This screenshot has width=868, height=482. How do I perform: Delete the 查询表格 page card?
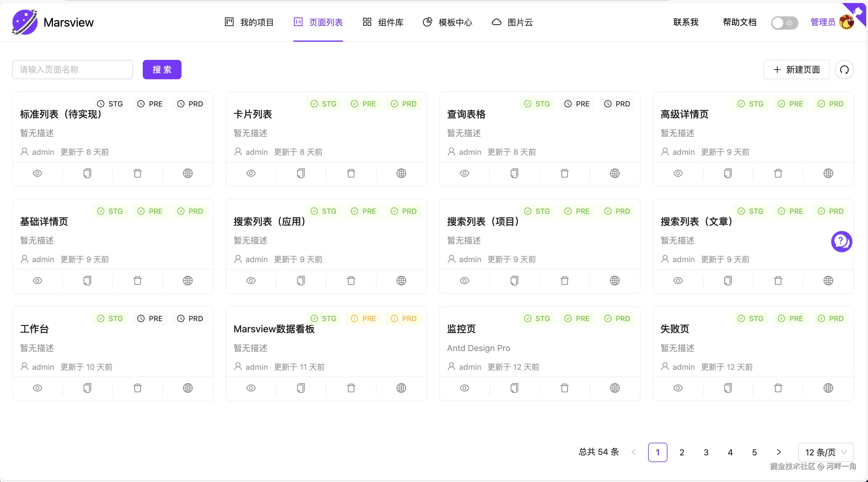pyautogui.click(x=564, y=174)
